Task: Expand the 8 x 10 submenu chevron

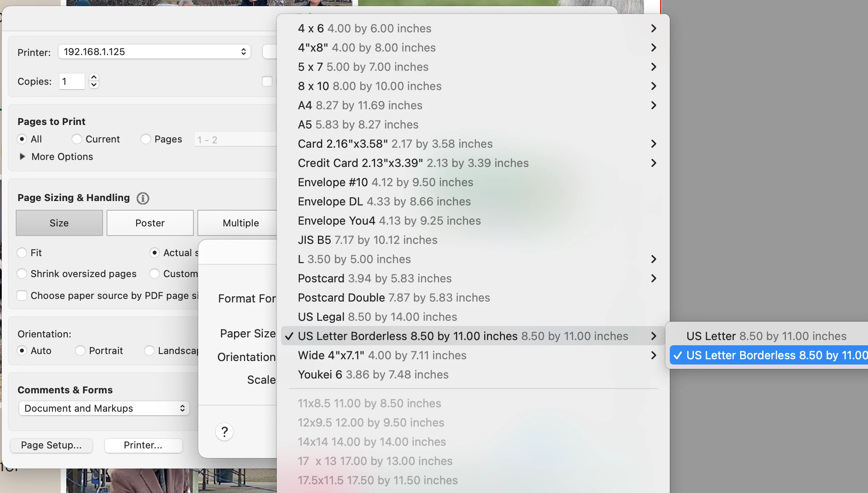Action: 653,86
